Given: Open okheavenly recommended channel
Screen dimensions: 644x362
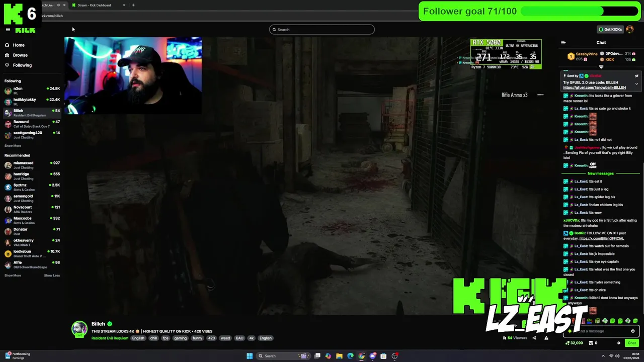Looking at the screenshot, I should click(32, 243).
